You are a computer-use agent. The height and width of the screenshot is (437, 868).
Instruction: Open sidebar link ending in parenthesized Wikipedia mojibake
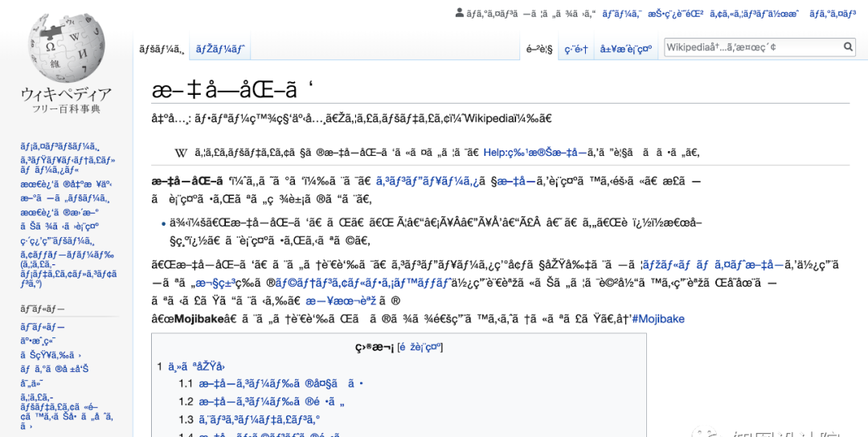[x=68, y=269]
